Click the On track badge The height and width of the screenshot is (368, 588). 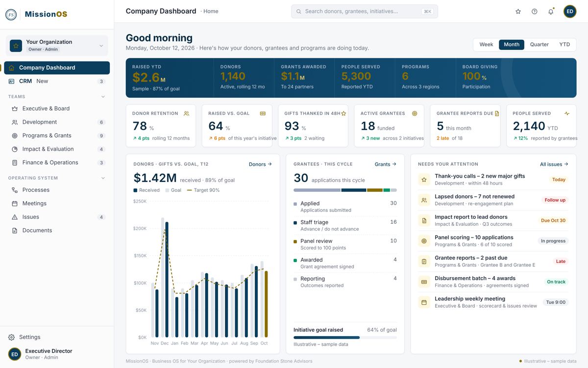click(x=556, y=282)
